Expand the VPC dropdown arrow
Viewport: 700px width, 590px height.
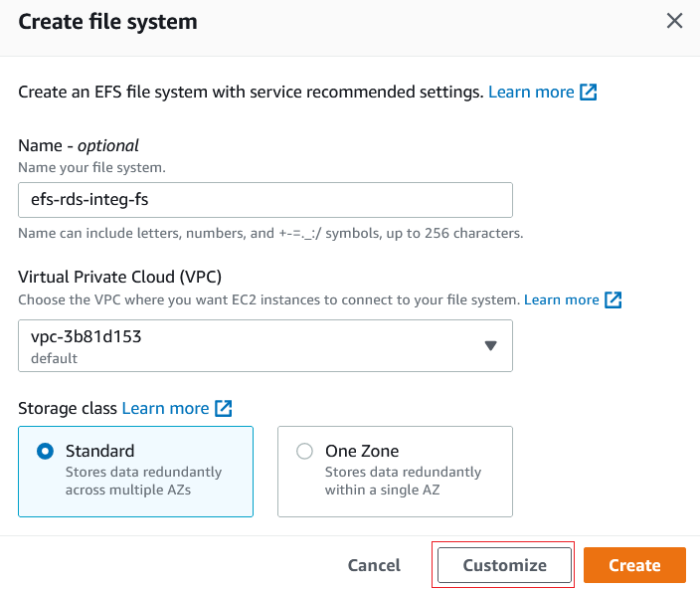[490, 345]
